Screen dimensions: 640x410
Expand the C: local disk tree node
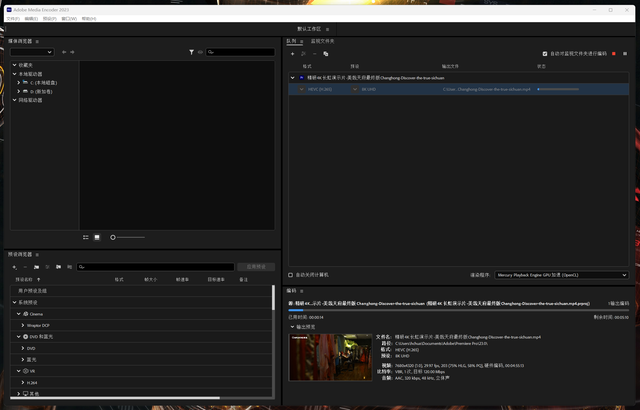pos(19,82)
